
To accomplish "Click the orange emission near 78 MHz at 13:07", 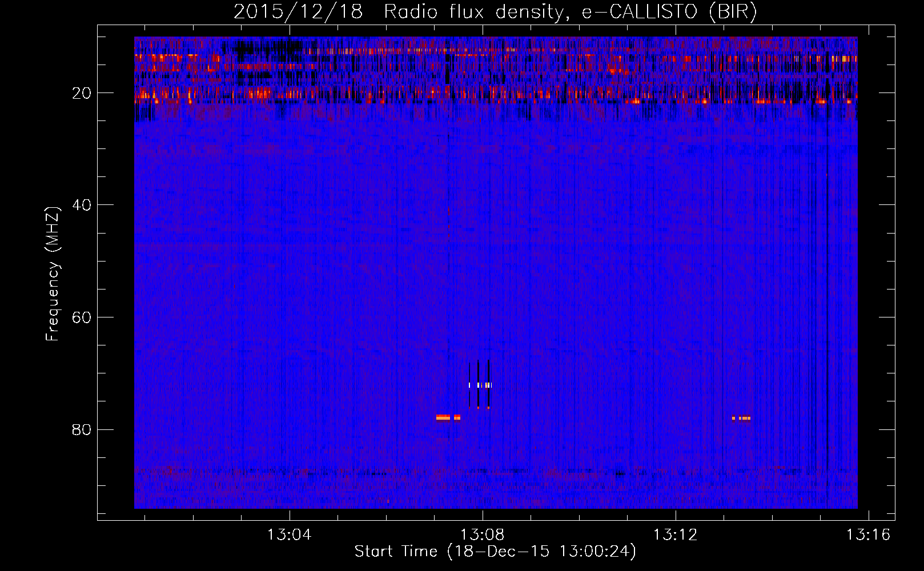I will [x=448, y=417].
